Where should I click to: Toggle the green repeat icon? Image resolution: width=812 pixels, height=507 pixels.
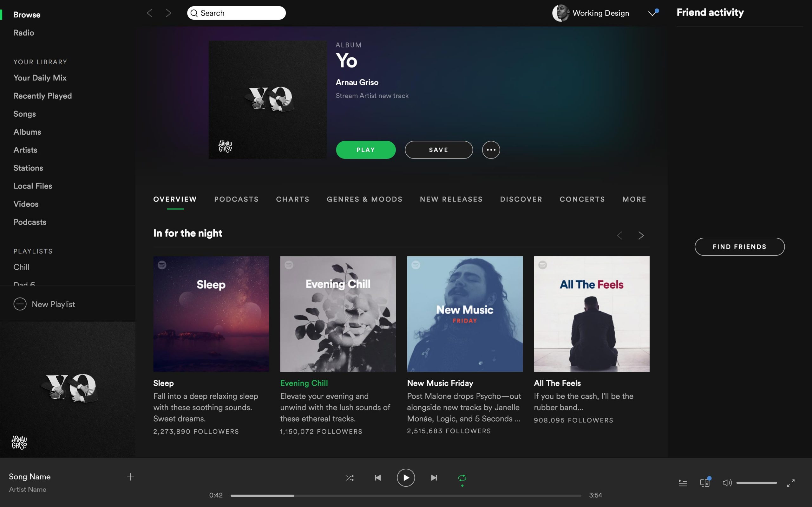point(462,478)
